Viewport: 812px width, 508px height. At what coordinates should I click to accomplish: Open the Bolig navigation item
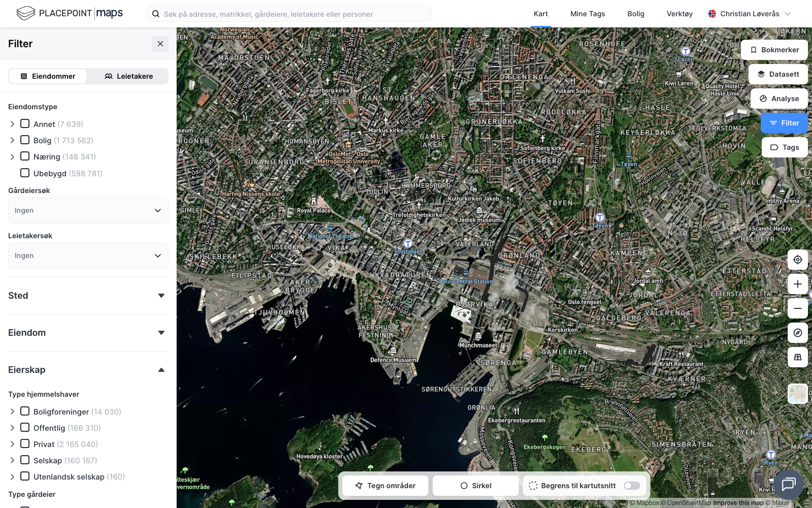[x=636, y=14]
